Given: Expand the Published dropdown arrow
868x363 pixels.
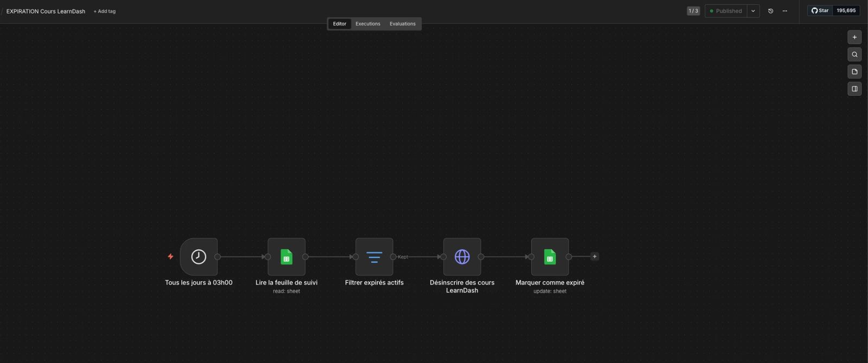Looking at the screenshot, I should [x=753, y=11].
